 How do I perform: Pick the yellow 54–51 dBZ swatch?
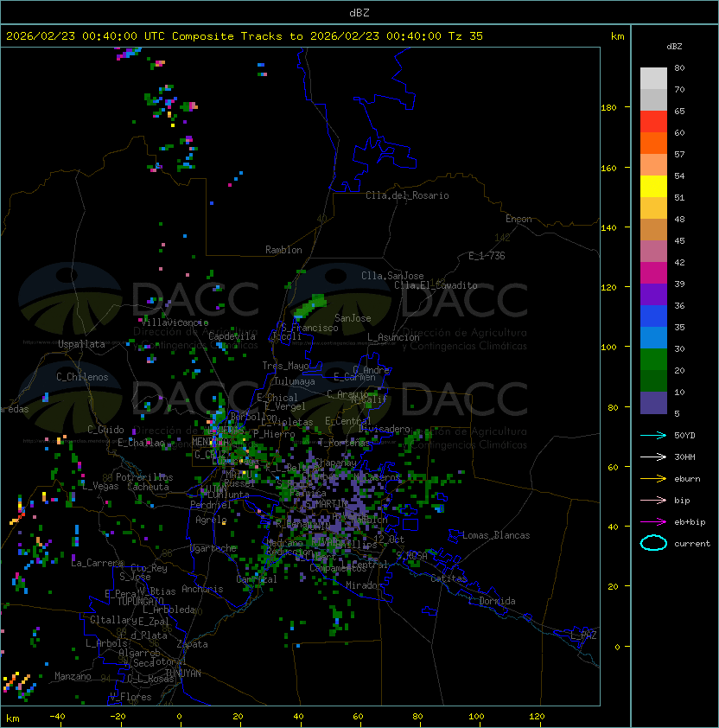[653, 187]
